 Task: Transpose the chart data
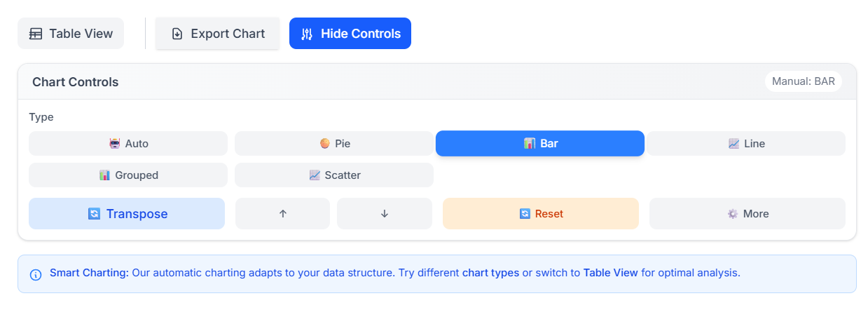tap(127, 214)
